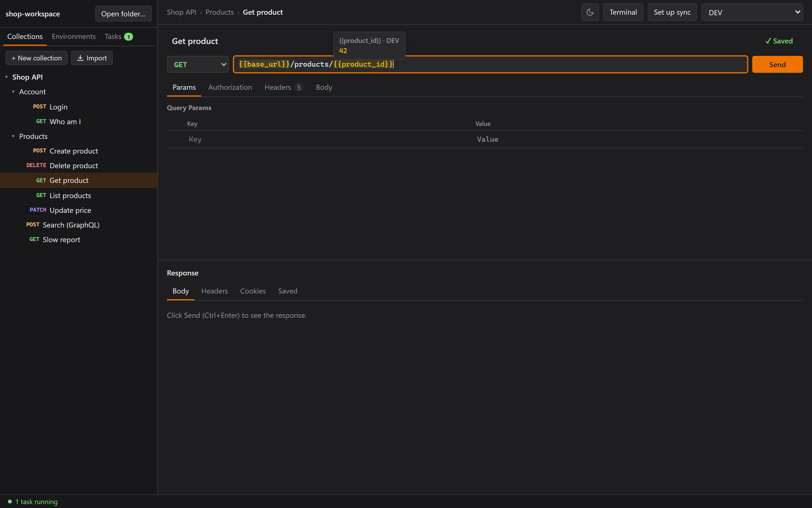The image size is (812, 508).
Task: Open the HTTP method GET dropdown
Action: [x=198, y=64]
